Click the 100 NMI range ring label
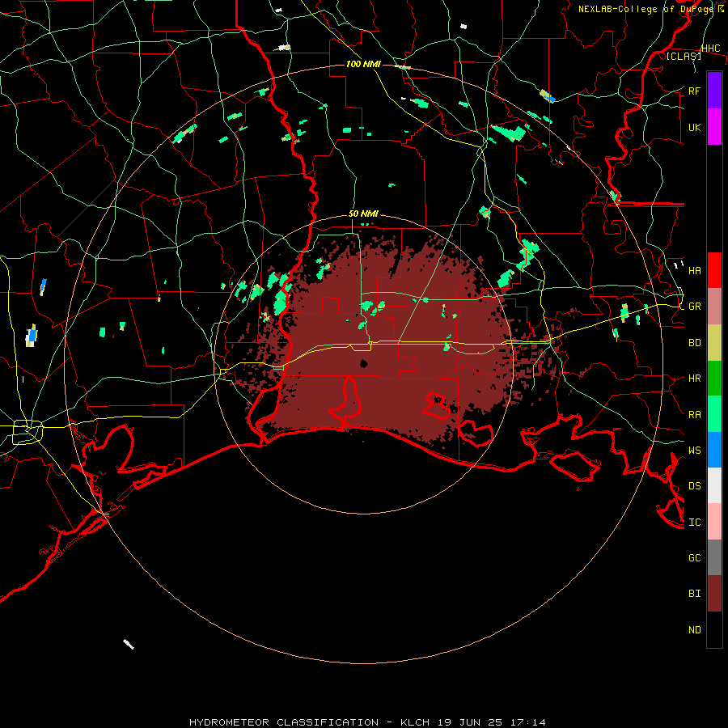 pyautogui.click(x=363, y=64)
